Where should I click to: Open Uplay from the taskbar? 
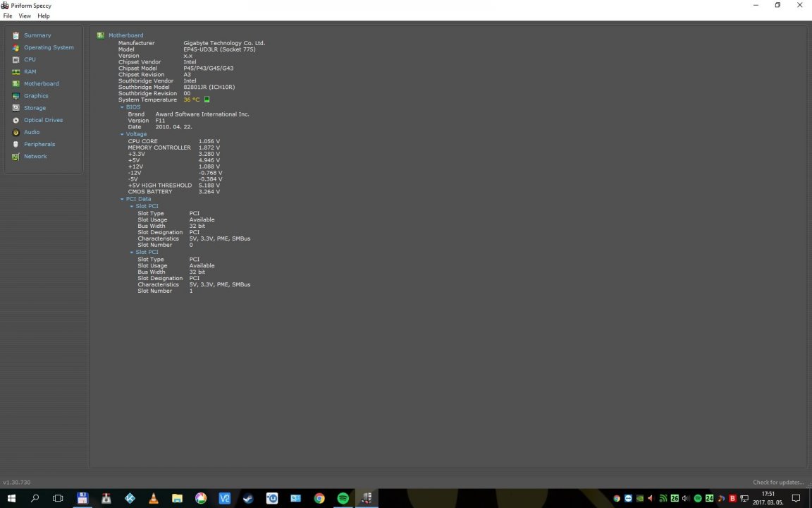pos(272,498)
